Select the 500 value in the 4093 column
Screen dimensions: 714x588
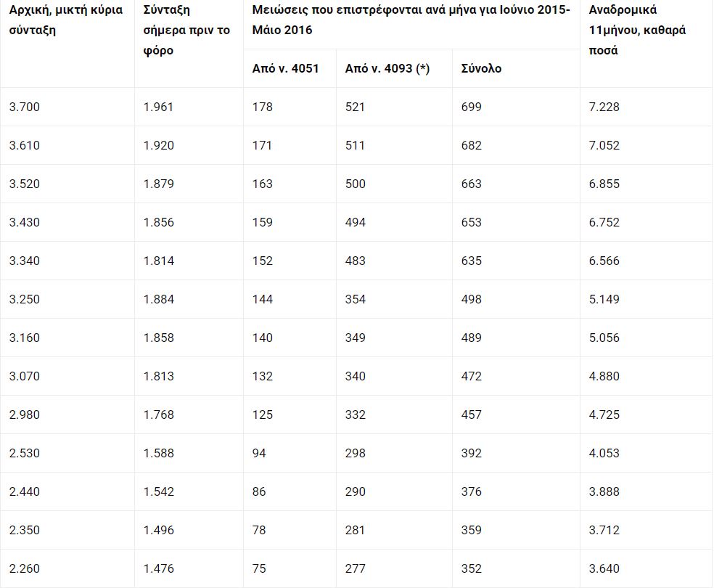click(394, 184)
